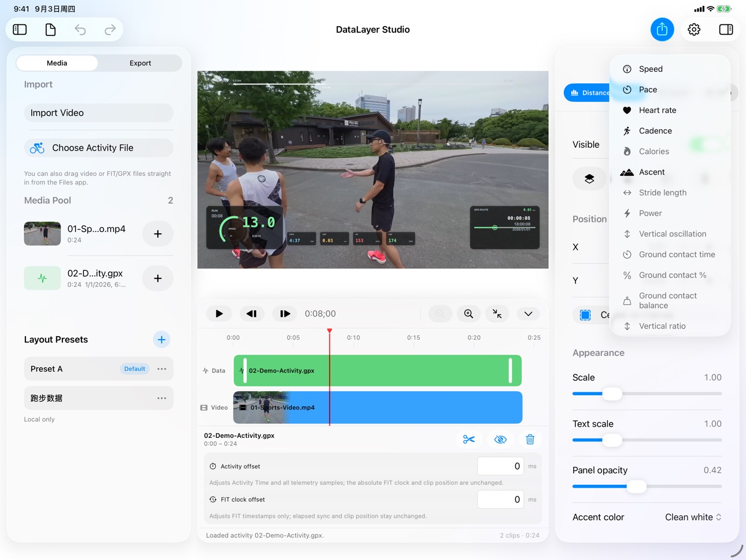
Task: Select the 01-Sp...o.mp4 media thumbnail
Action: pos(42,234)
